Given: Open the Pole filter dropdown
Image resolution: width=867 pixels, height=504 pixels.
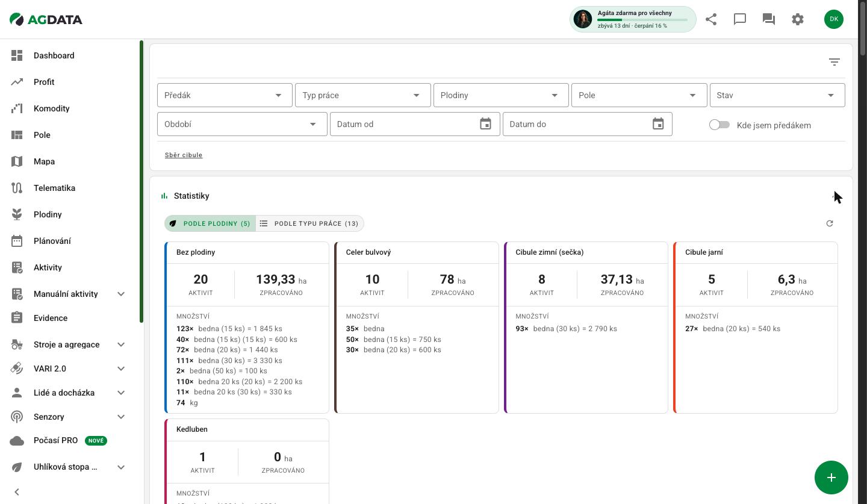Looking at the screenshot, I should pyautogui.click(x=639, y=95).
